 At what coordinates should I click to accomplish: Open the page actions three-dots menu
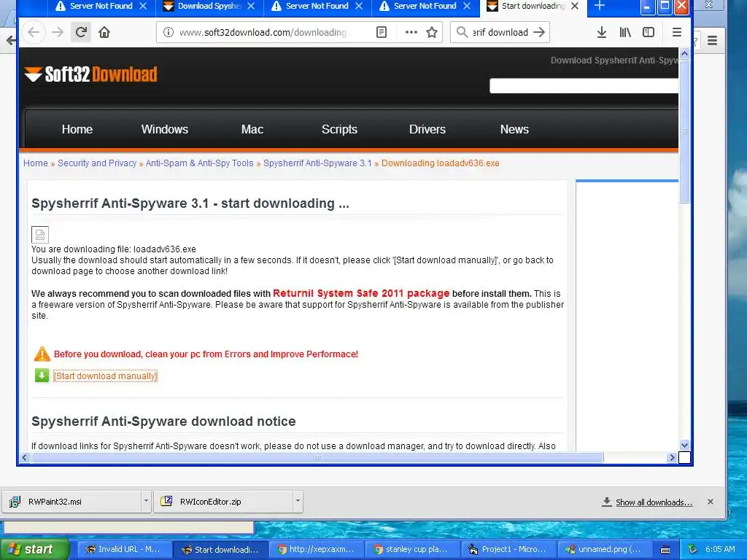tap(411, 32)
